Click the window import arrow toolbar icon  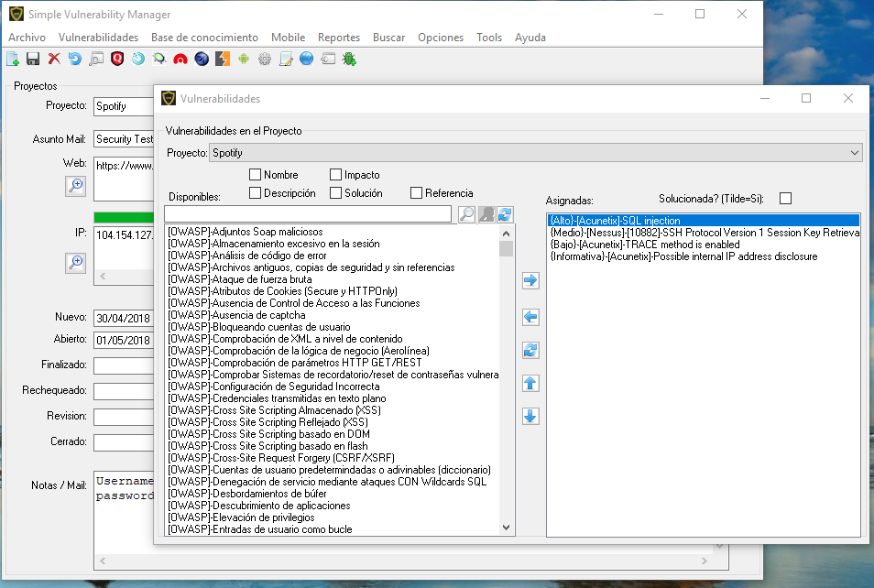(x=328, y=59)
